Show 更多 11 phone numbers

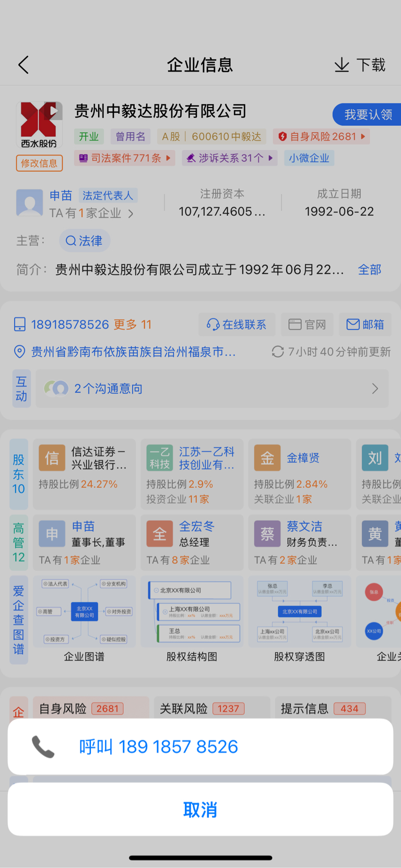[x=133, y=324]
